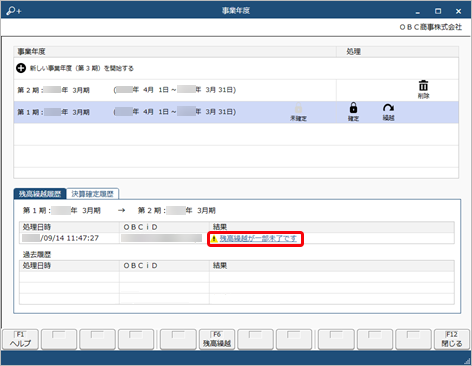The image size is (472, 366).
Task: Click the 繰越 arrow icon for 第1期
Action: click(x=388, y=112)
